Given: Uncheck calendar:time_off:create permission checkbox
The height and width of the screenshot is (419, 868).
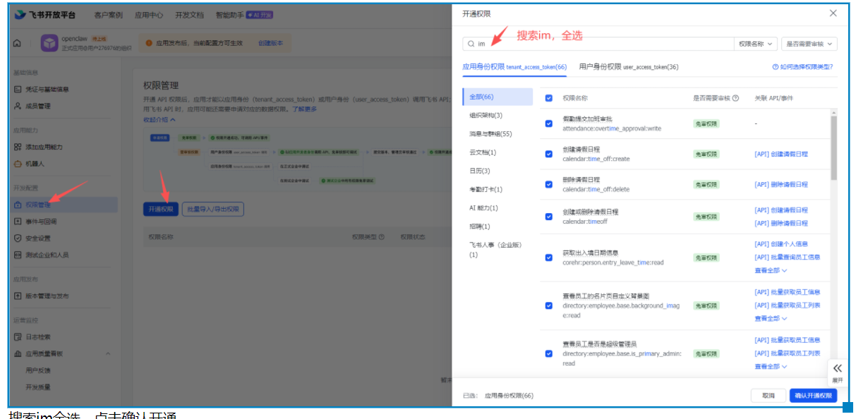Looking at the screenshot, I should point(549,154).
